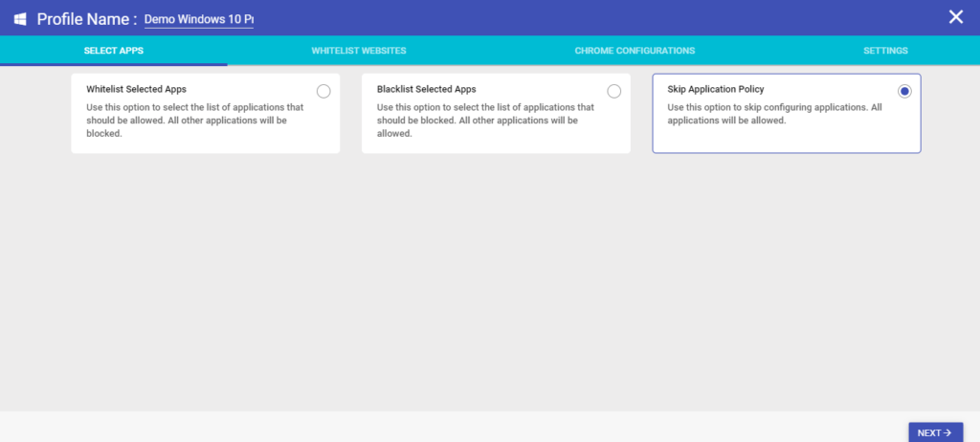Open the Whitelist Websites tab
Screen dimensions: 980x442
click(359, 51)
